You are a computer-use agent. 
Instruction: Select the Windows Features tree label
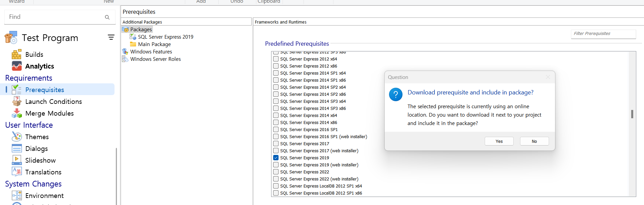151,52
